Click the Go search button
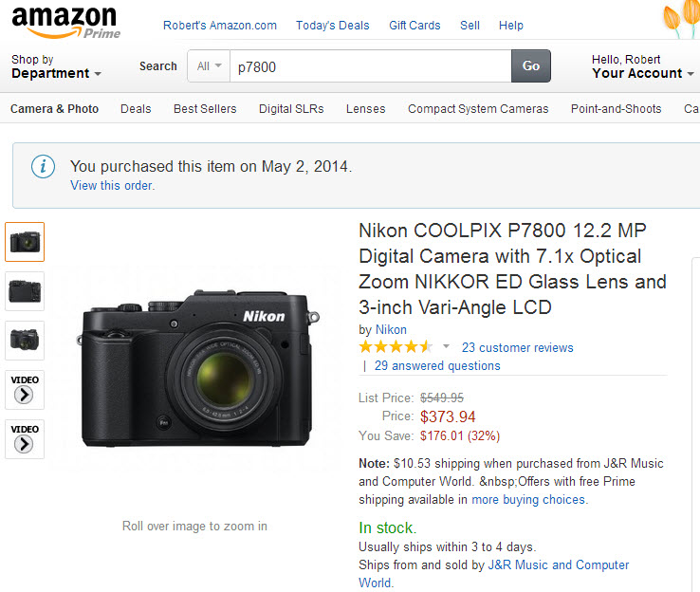 (x=531, y=66)
